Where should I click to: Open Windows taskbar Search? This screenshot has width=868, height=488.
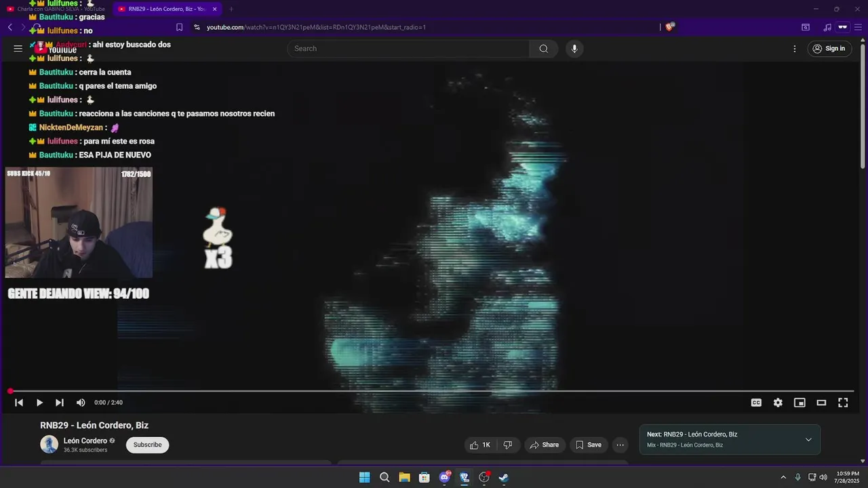click(x=384, y=477)
